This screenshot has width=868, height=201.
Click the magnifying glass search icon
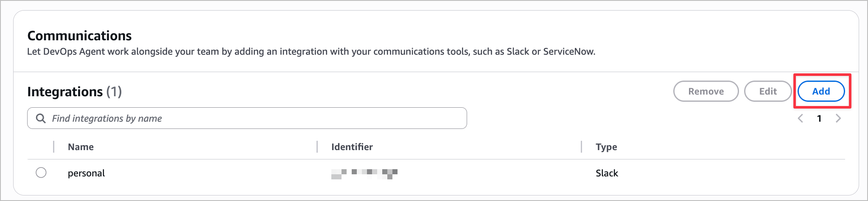coord(41,118)
